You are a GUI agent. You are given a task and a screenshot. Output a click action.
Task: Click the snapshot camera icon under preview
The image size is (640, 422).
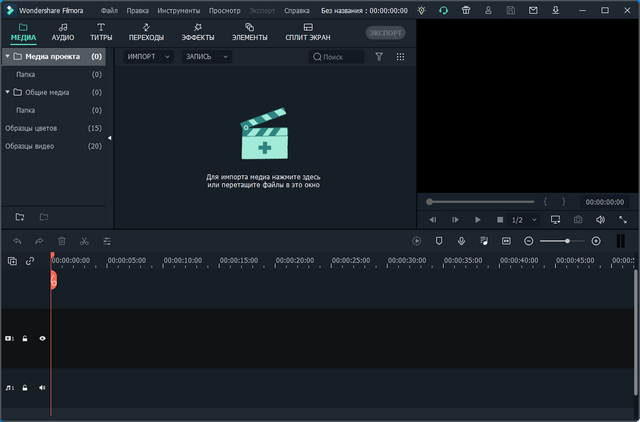578,219
